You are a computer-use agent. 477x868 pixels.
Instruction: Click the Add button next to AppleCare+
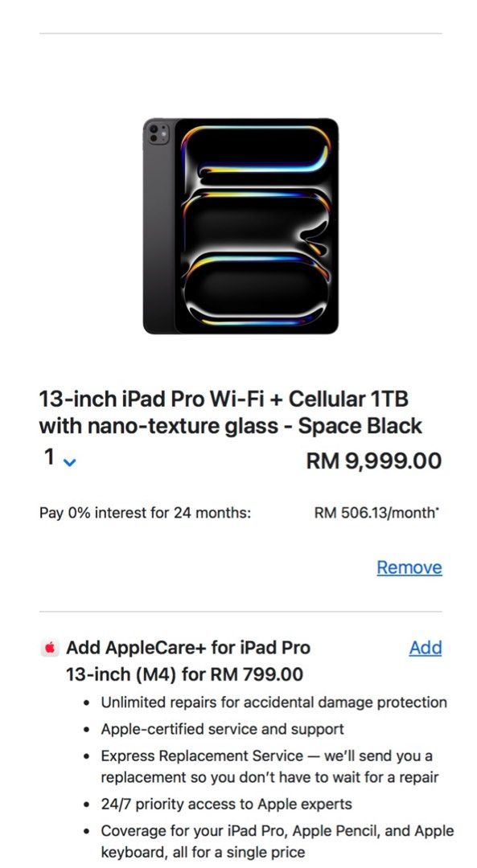426,648
